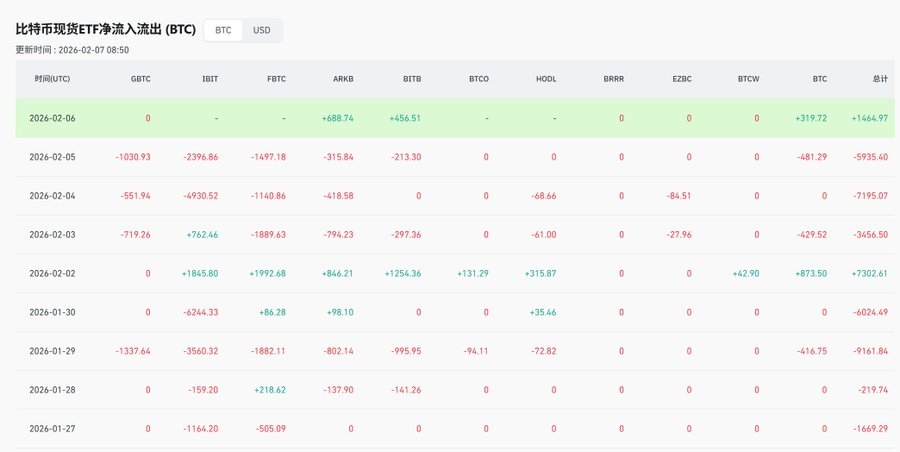Image resolution: width=900 pixels, height=452 pixels.
Task: Click total value +1464.97
Action: [868, 118]
